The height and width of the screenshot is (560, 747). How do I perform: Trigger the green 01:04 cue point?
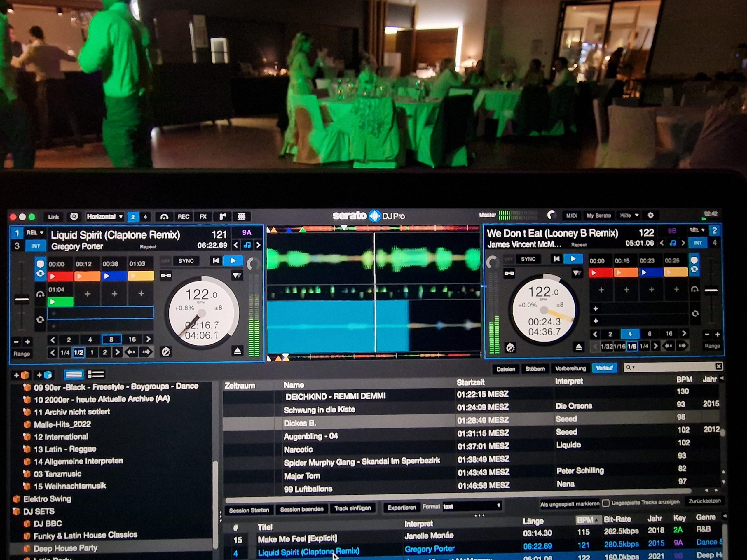[61, 301]
